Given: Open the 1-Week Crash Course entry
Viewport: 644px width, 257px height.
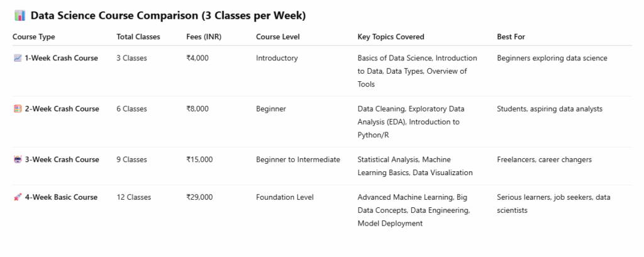Looking at the screenshot, I should tap(61, 59).
